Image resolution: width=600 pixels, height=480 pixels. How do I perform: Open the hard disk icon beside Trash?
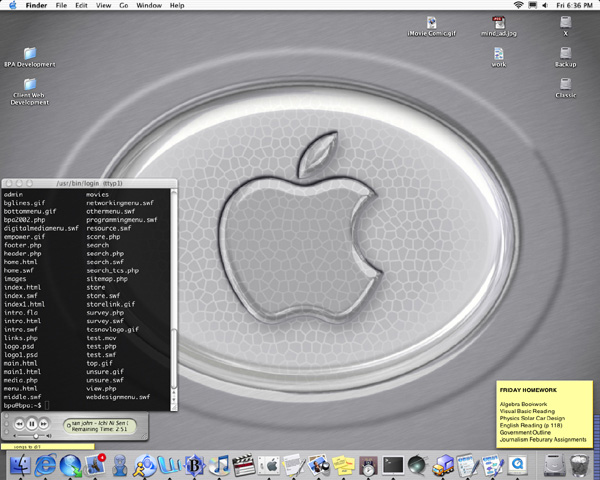pos(554,465)
